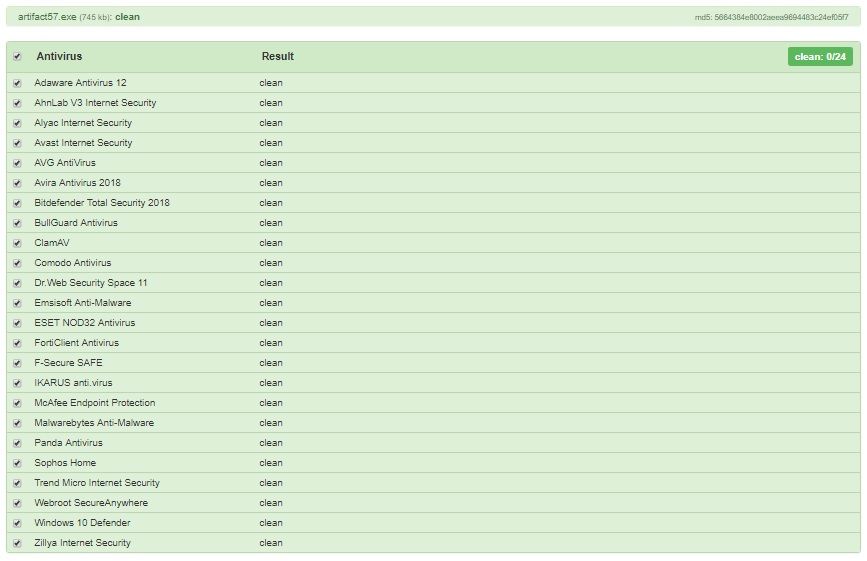Uncheck the Trend Micro Internet Security checkbox
The image size is (867, 561).
pyautogui.click(x=17, y=483)
